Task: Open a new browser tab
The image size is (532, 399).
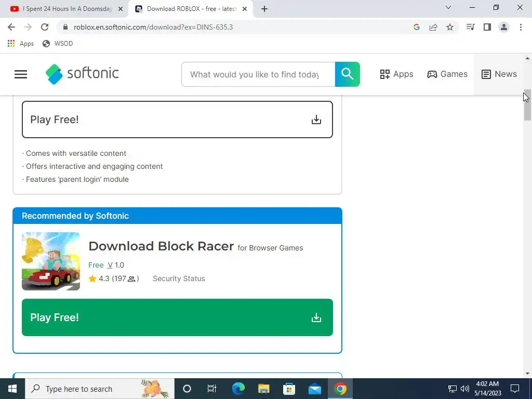Action: [x=264, y=9]
